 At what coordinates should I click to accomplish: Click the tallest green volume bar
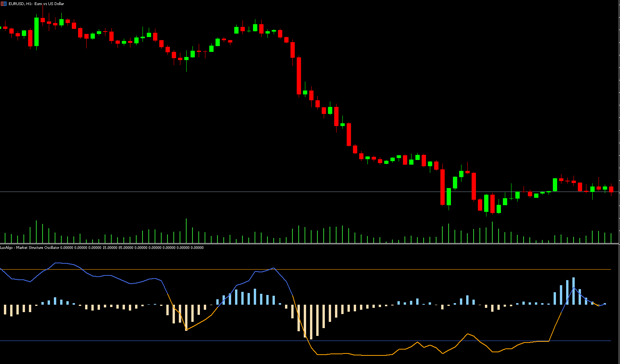coord(186,231)
